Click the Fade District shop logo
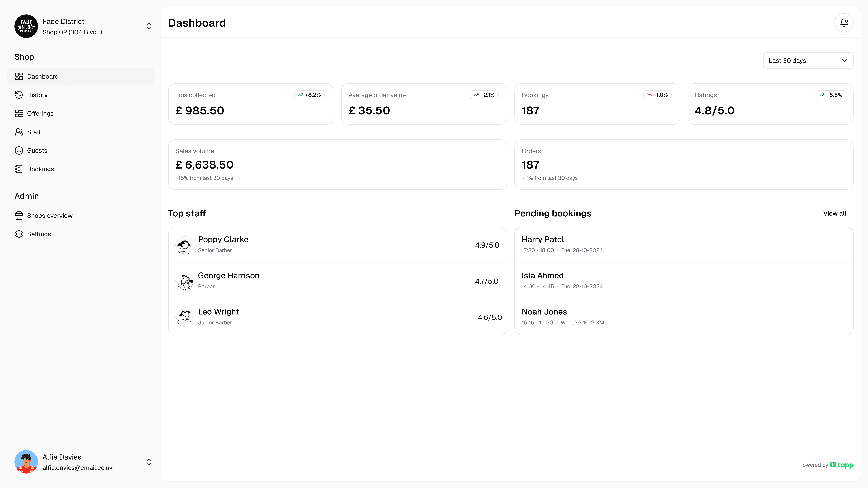This screenshot has height=488, width=868. pos(26,26)
